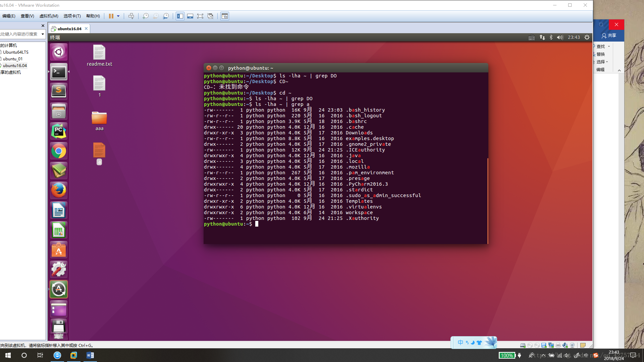644x362 pixels.
Task: Close the VMware library panel
Action: [43, 25]
